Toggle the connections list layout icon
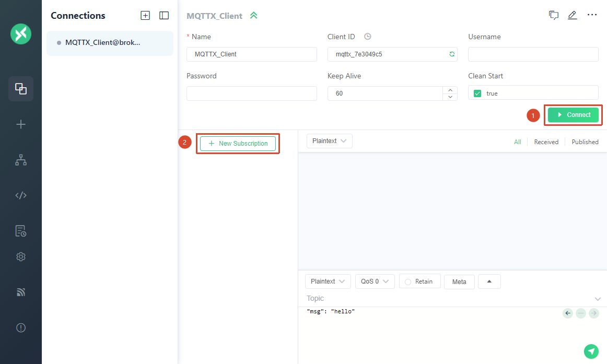 pos(164,16)
